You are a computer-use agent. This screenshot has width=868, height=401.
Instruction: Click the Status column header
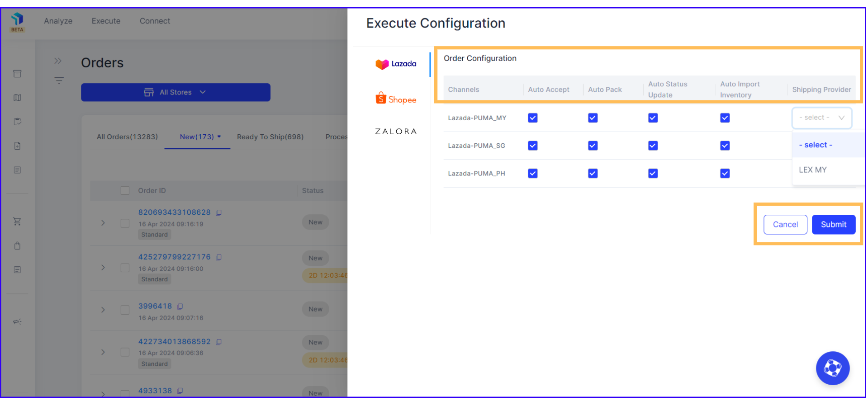coord(313,191)
